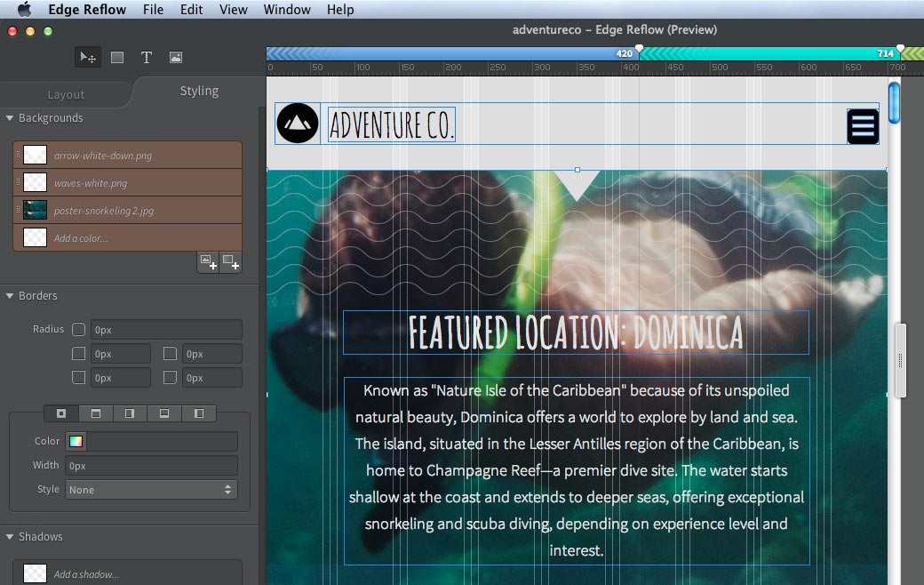The image size is (924, 585).
Task: Open the Window menu
Action: click(x=287, y=10)
